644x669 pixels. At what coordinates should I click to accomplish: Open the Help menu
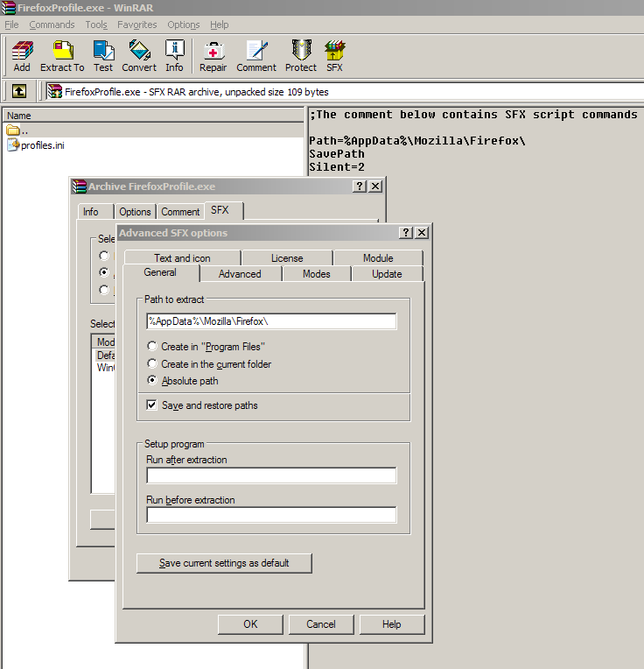(x=219, y=25)
